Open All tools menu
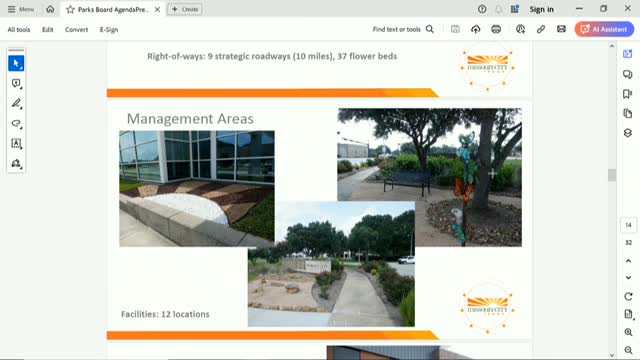Image resolution: width=640 pixels, height=360 pixels. coord(19,29)
